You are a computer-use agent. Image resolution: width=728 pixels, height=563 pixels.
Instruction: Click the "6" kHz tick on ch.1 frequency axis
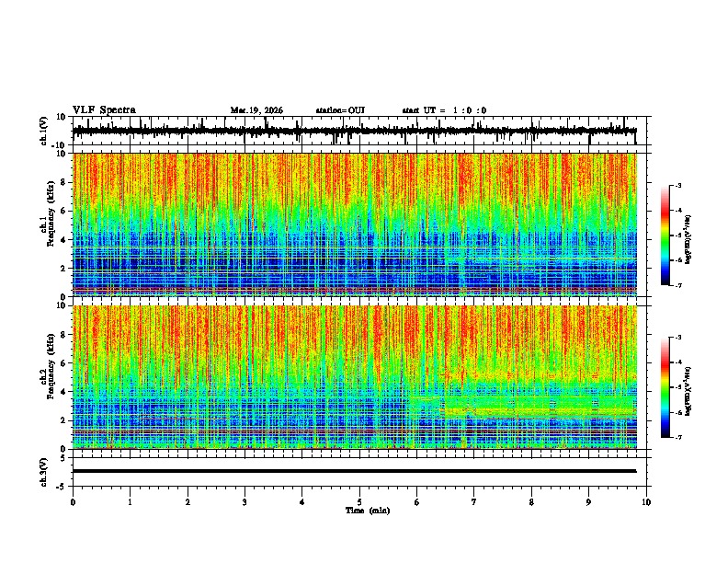point(63,211)
